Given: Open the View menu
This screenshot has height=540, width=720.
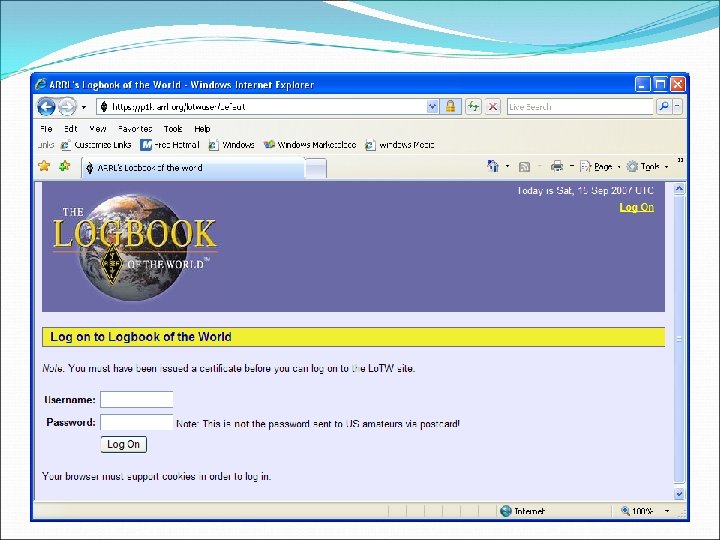Looking at the screenshot, I should coord(98,129).
